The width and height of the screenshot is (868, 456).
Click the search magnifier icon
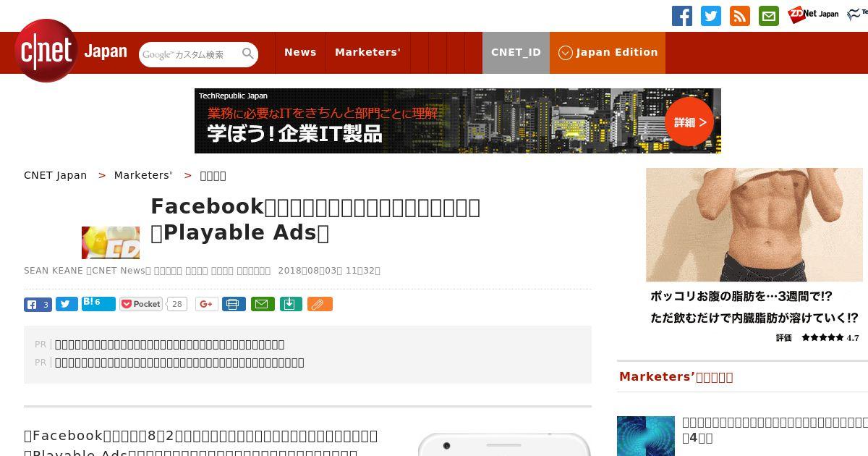[x=248, y=54]
